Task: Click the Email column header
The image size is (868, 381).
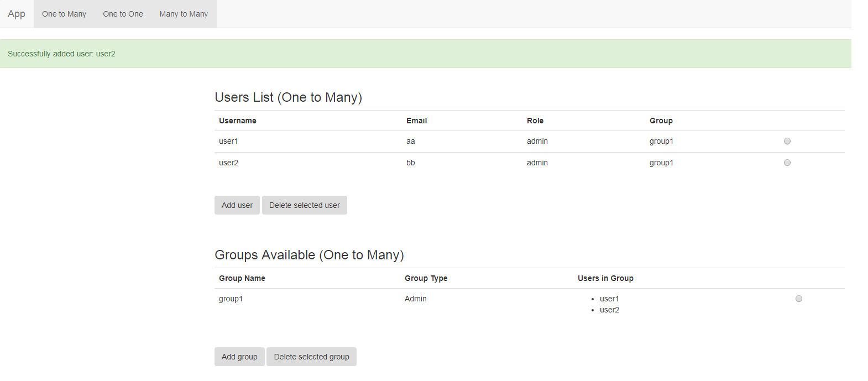Action: click(x=416, y=121)
